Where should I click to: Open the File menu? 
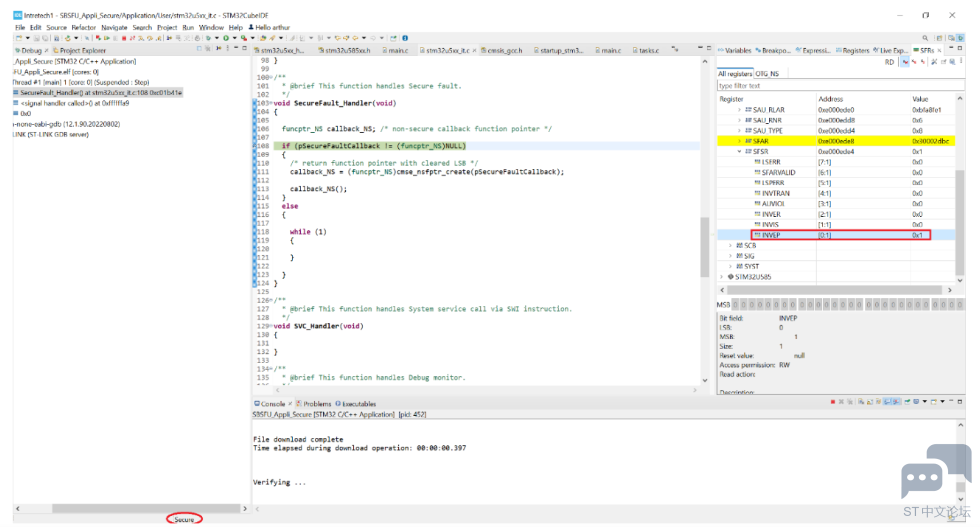coord(20,28)
